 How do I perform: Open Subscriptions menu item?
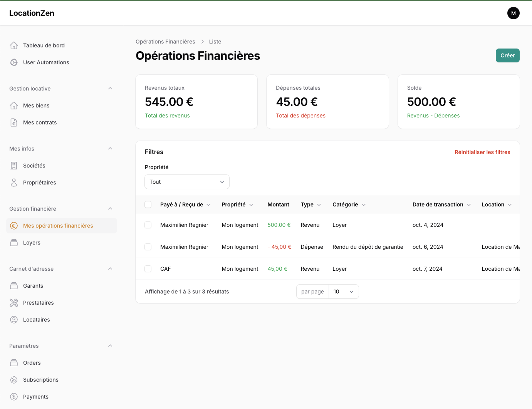click(62, 380)
